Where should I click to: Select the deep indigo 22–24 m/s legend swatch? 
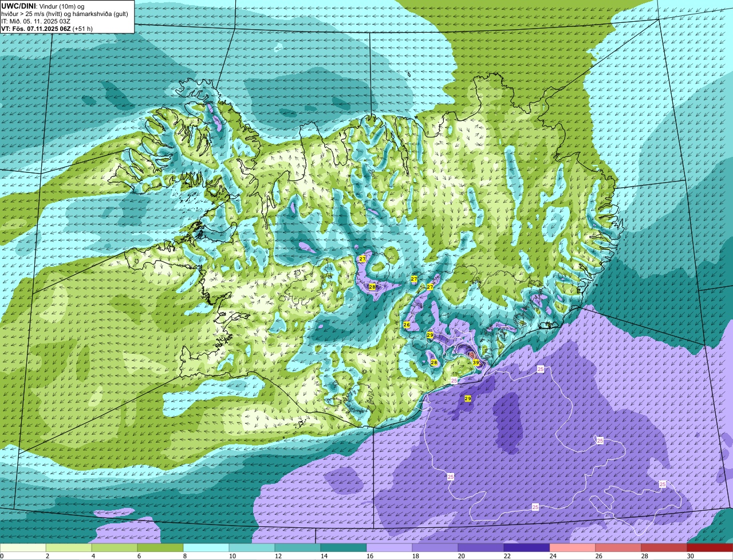tap(527, 548)
